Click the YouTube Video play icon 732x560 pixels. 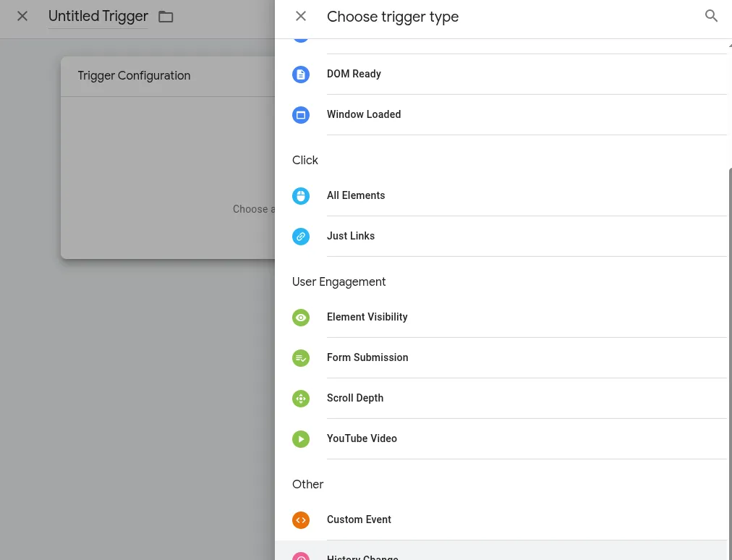[x=301, y=439]
